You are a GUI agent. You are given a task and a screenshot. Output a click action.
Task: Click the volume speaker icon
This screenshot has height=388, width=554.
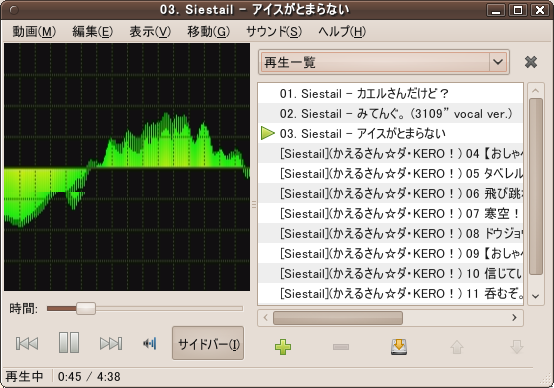150,343
